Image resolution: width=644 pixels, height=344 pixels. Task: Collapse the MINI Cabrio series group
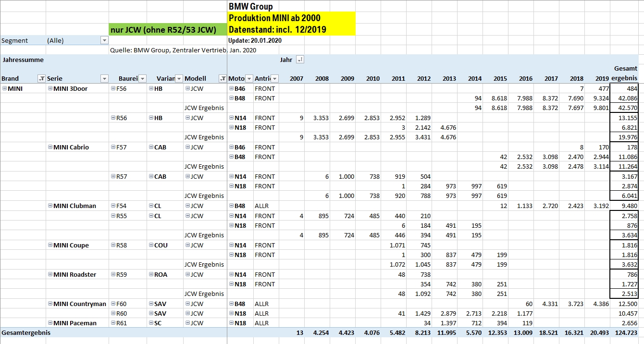[x=50, y=147]
